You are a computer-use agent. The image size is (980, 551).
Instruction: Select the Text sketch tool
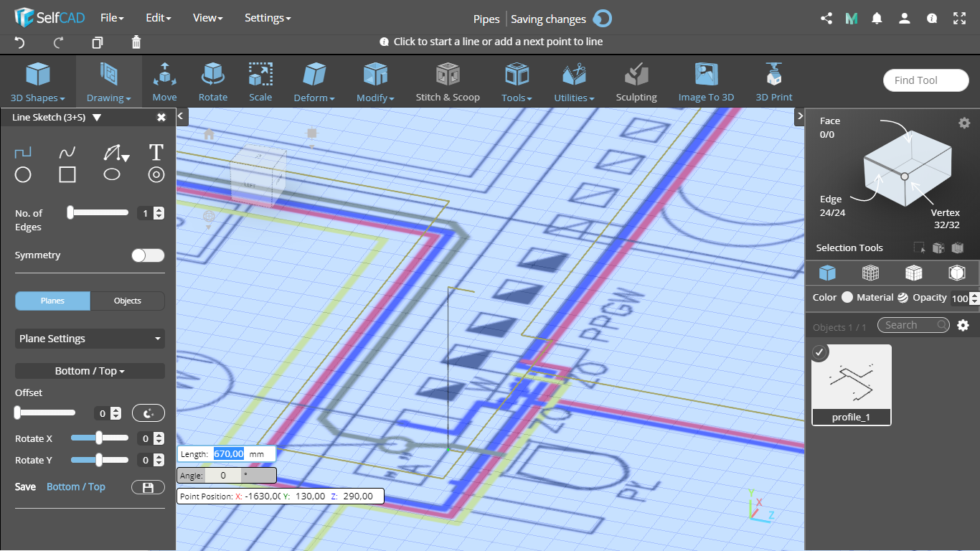[x=156, y=152]
